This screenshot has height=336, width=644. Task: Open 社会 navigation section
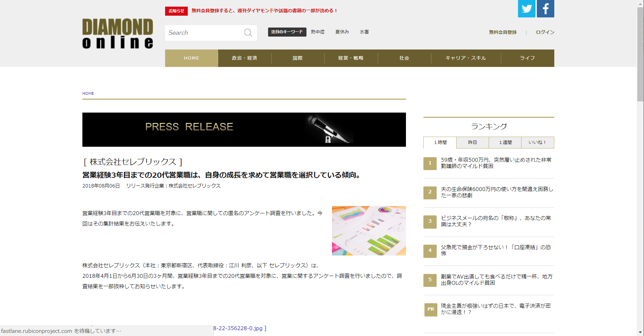click(405, 58)
